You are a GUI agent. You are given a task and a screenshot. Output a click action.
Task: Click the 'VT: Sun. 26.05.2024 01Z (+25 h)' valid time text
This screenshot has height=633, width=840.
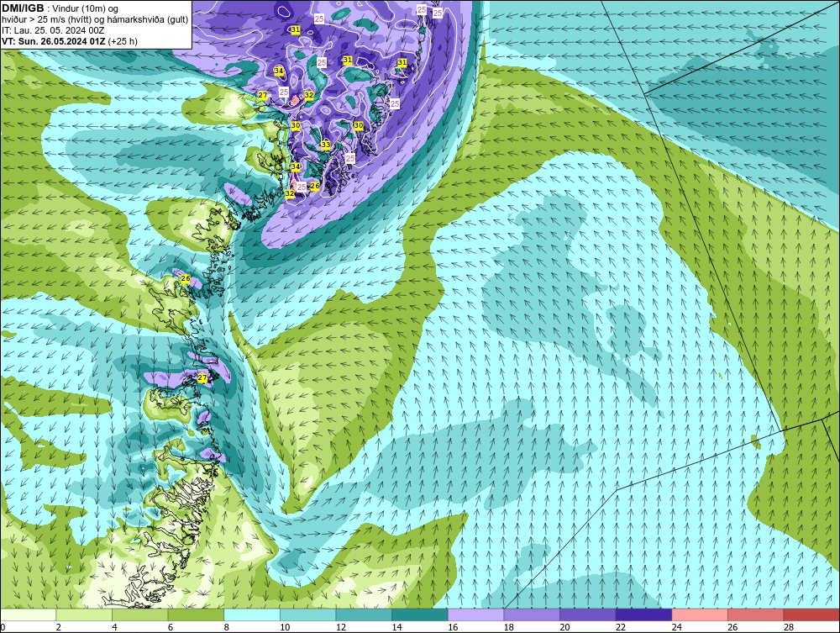coord(70,41)
